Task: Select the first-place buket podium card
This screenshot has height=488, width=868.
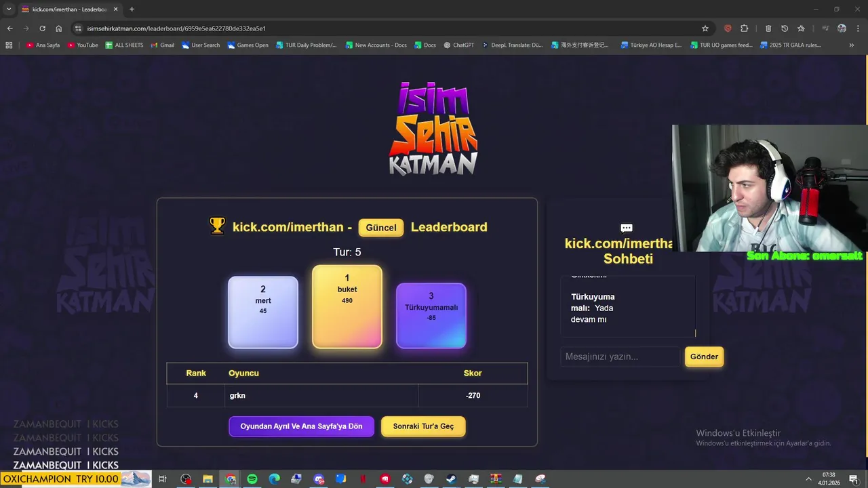Action: [347, 306]
